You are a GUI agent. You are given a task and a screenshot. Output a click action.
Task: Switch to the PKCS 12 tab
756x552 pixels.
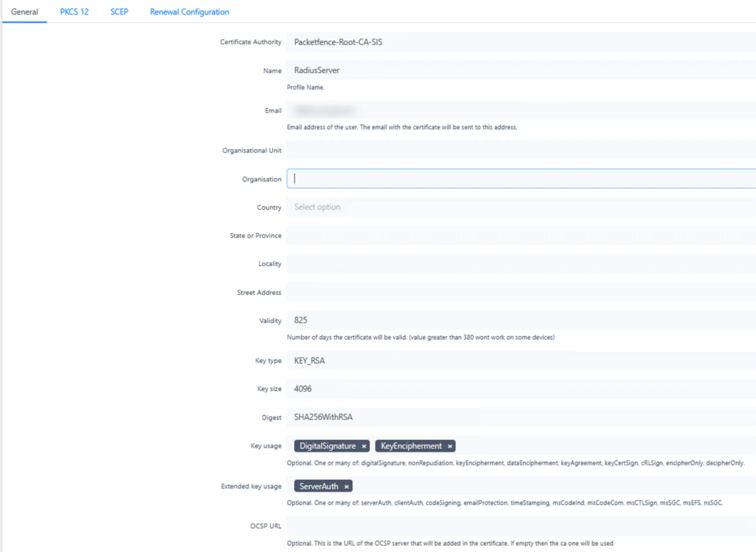point(74,12)
